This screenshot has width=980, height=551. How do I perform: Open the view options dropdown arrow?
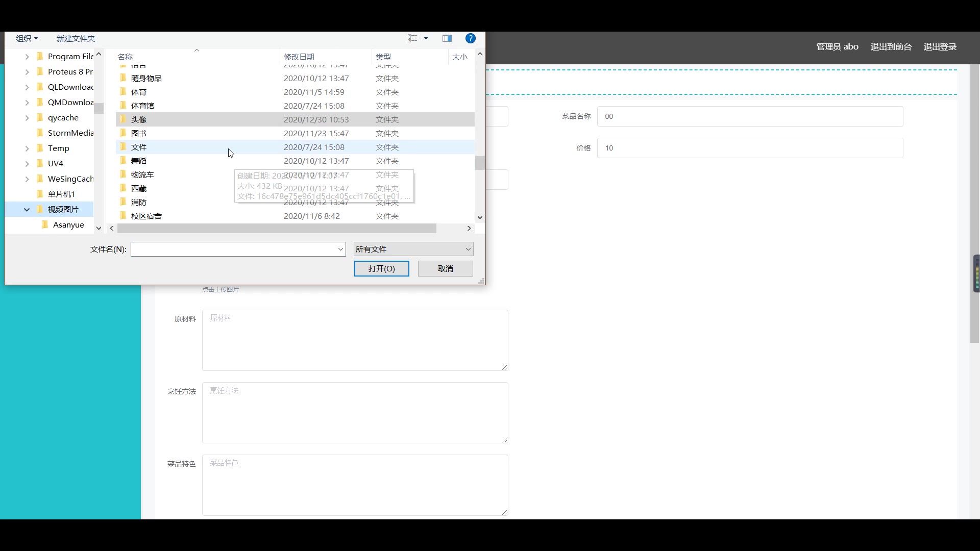426,38
